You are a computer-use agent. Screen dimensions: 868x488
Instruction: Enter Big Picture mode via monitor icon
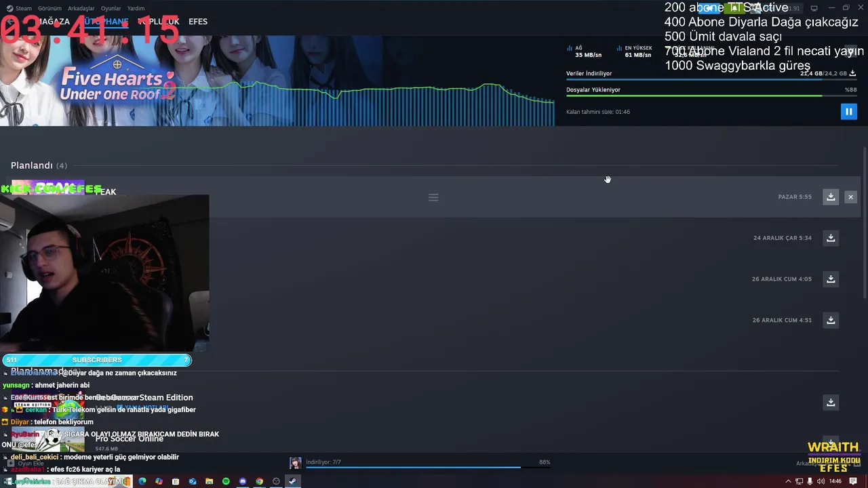tap(814, 8)
